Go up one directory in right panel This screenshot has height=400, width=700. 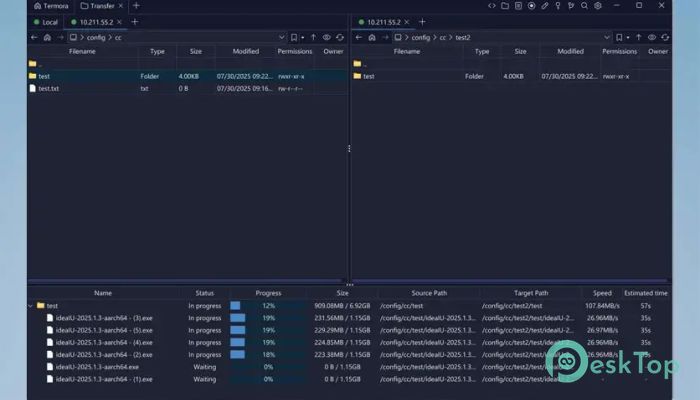tap(638, 38)
